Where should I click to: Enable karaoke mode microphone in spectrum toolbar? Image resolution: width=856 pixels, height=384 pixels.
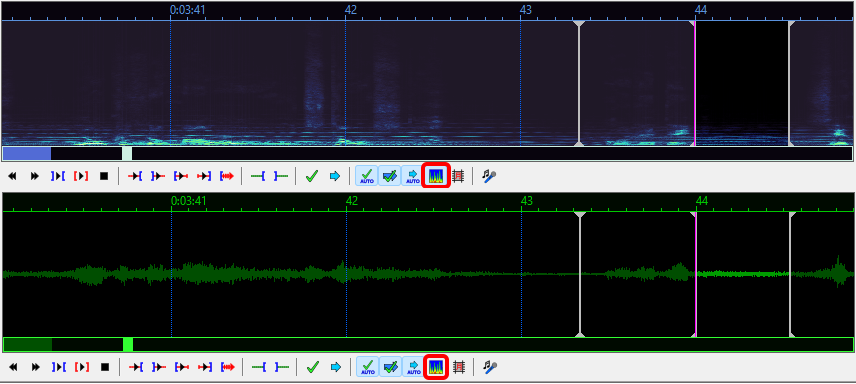[x=489, y=176]
